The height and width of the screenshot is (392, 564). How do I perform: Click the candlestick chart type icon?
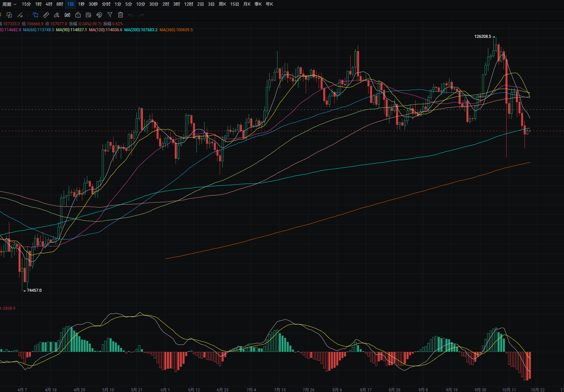coord(67,15)
